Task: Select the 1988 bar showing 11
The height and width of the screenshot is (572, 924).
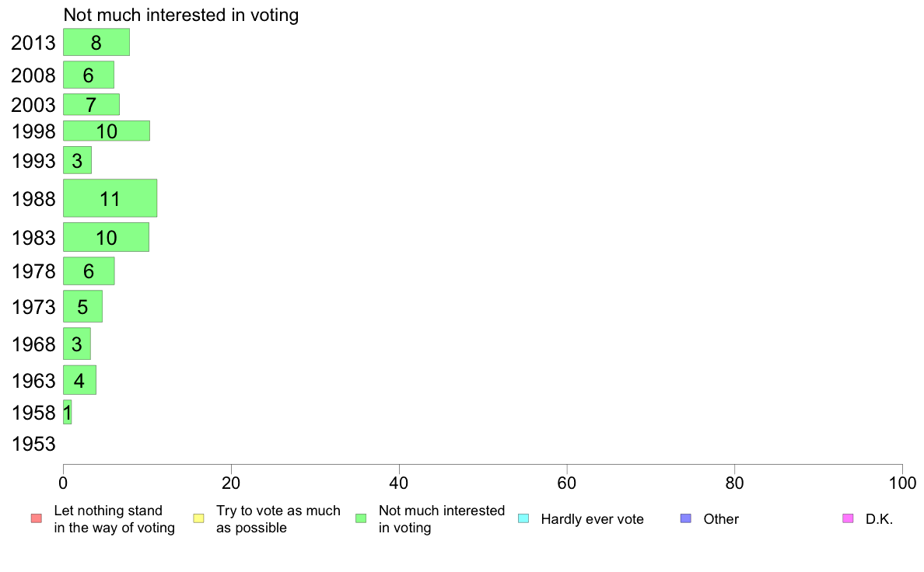Action: (110, 198)
